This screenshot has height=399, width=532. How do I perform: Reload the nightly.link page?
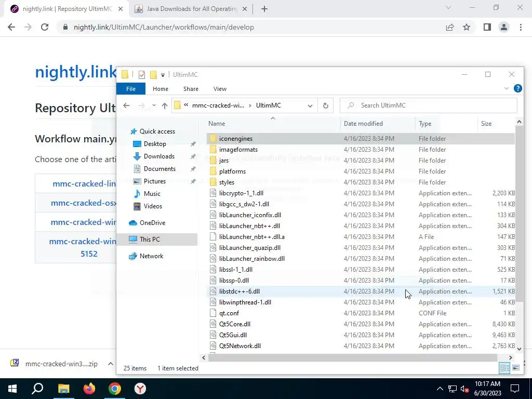tap(45, 27)
